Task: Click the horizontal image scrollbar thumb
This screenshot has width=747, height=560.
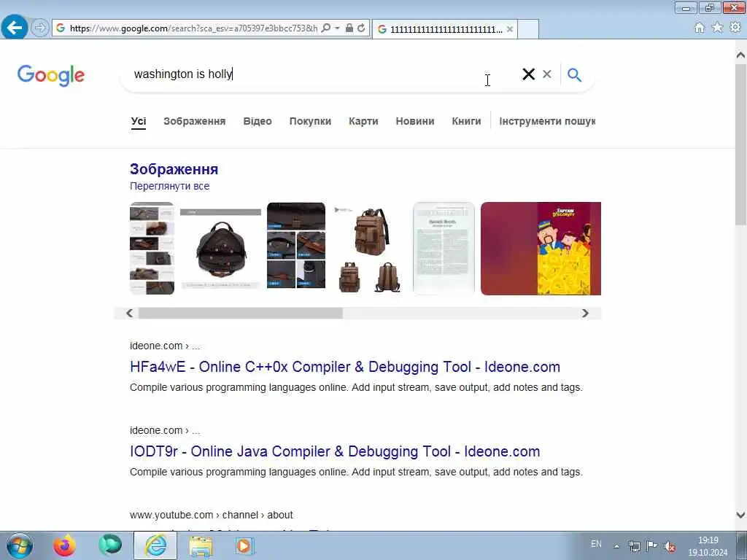Action: pyautogui.click(x=241, y=313)
